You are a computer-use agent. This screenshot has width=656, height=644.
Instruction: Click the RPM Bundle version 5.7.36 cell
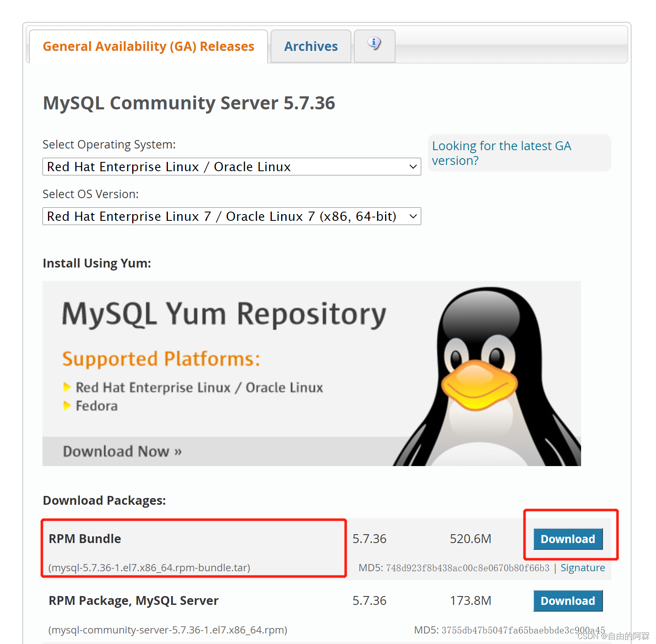pyautogui.click(x=369, y=539)
